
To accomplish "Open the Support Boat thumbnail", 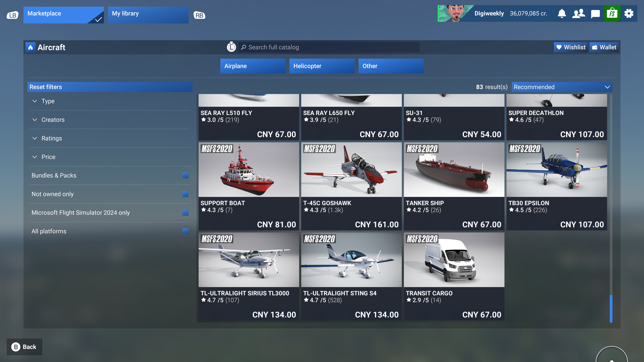I will point(249,170).
